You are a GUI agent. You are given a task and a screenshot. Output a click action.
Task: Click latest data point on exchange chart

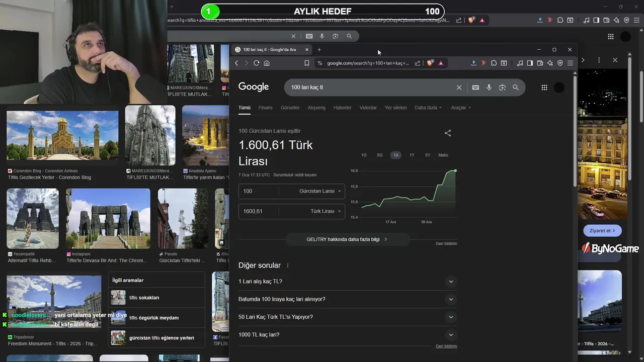(x=455, y=171)
